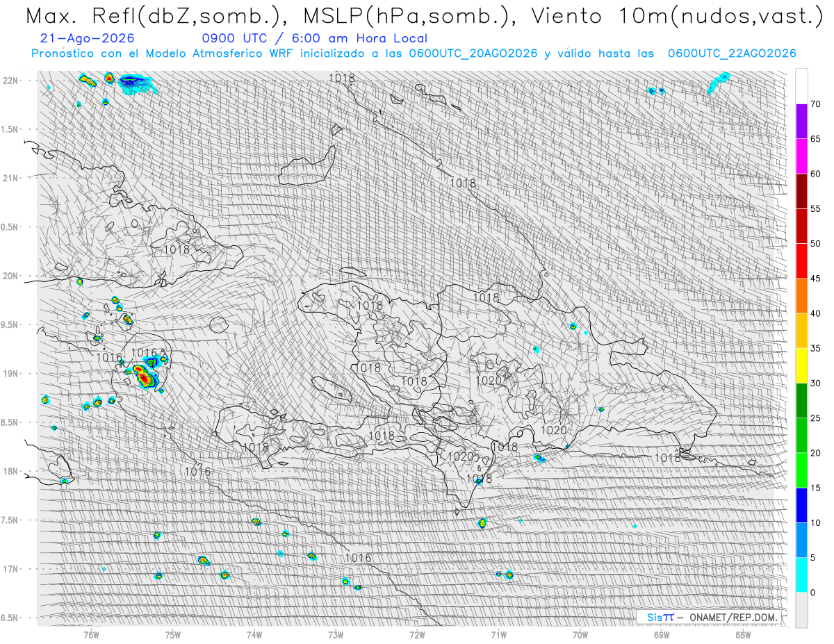The width and height of the screenshot is (834, 644).
Task: Pick the red 45-50 dBZ colorbar segment
Action: [801, 261]
